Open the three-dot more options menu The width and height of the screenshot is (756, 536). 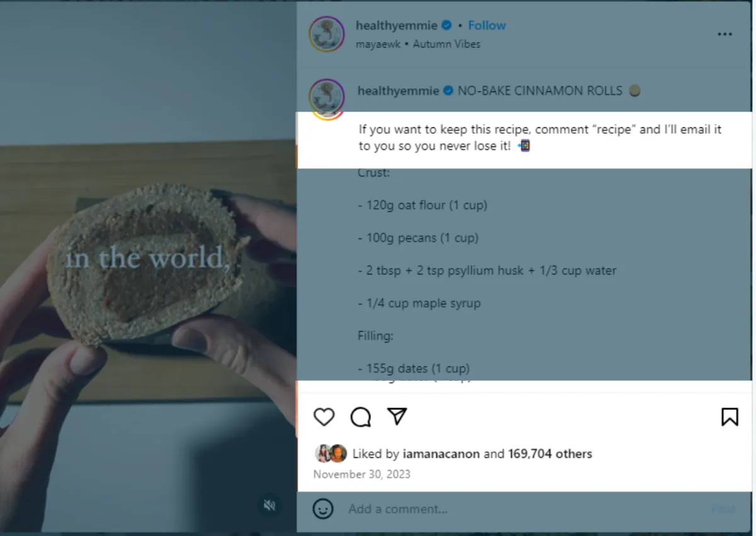[725, 34]
